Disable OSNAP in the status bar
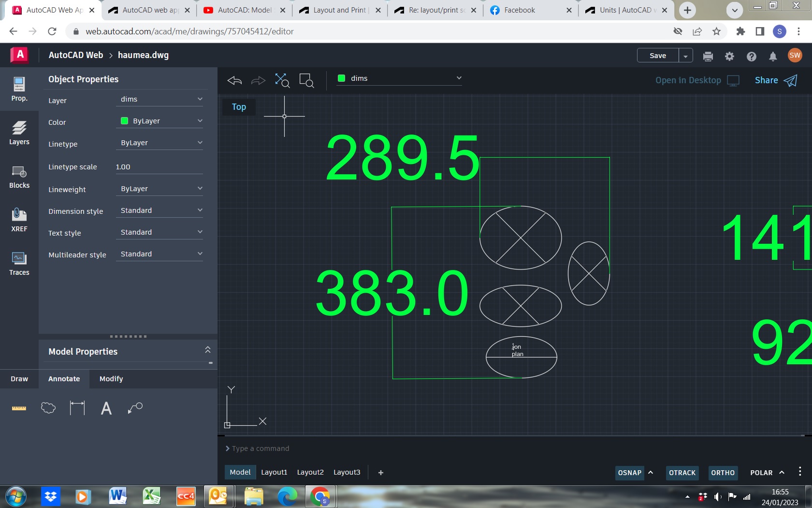This screenshot has width=812, height=508. point(630,473)
